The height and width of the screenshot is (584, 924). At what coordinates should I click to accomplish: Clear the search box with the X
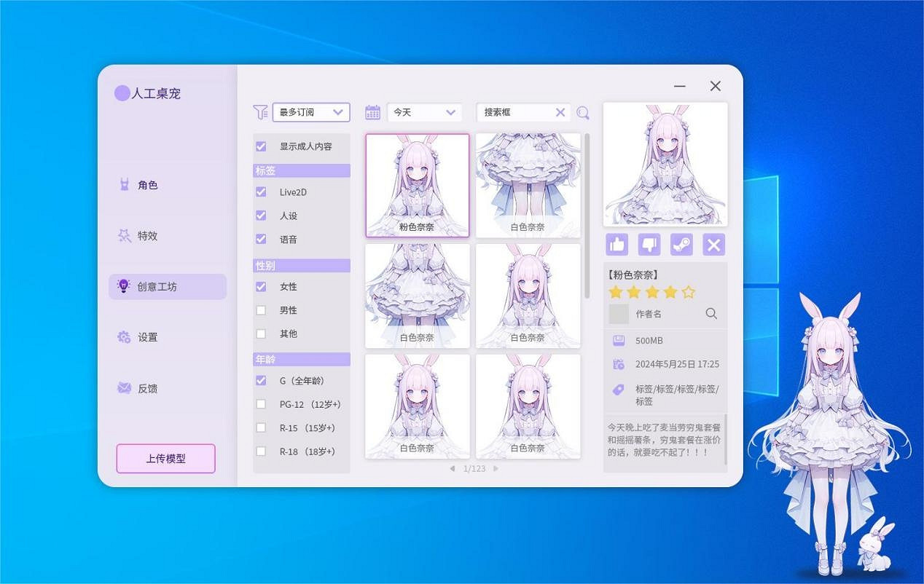[x=560, y=112]
